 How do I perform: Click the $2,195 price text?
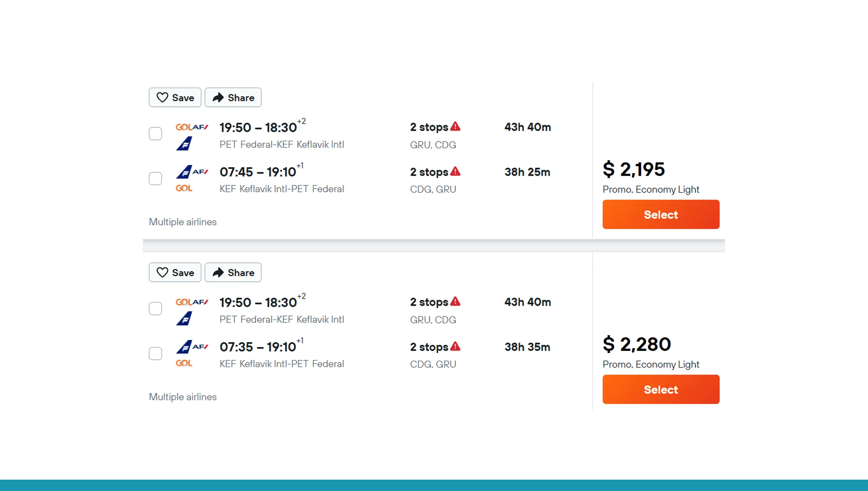pyautogui.click(x=633, y=170)
